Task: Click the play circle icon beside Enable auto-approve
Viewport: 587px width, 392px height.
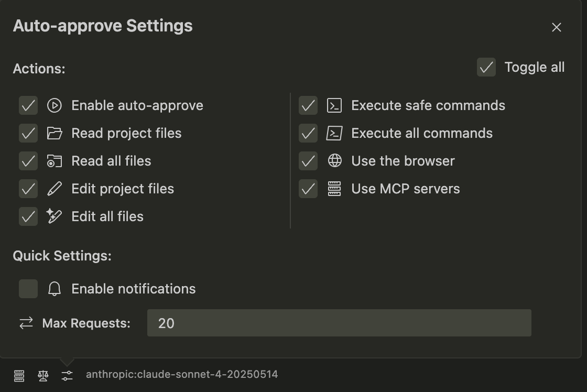Action: [x=55, y=105]
